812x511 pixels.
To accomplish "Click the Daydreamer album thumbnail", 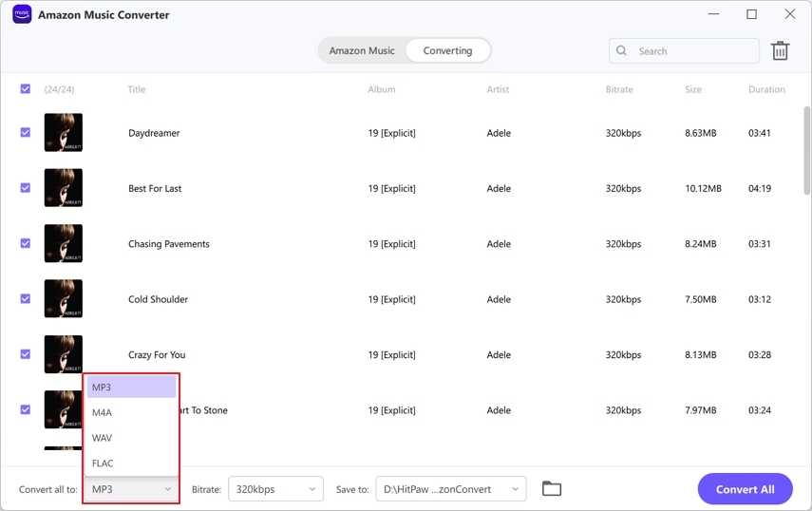I will point(64,133).
